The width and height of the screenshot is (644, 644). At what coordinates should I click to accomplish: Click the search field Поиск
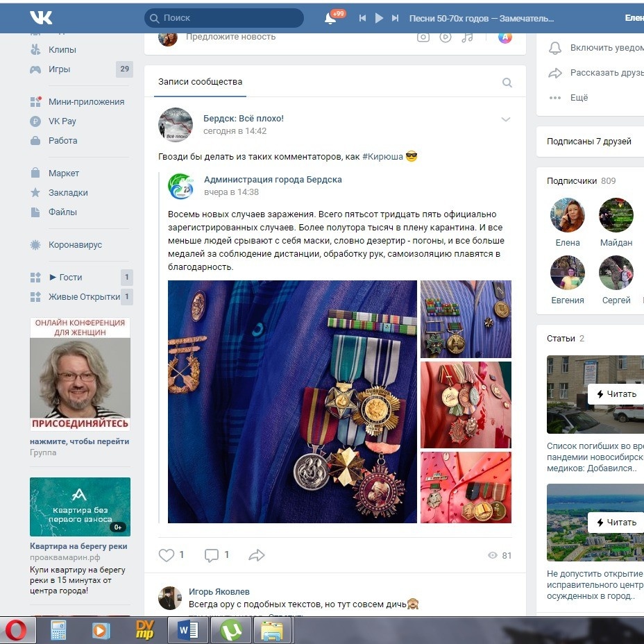[x=224, y=18]
